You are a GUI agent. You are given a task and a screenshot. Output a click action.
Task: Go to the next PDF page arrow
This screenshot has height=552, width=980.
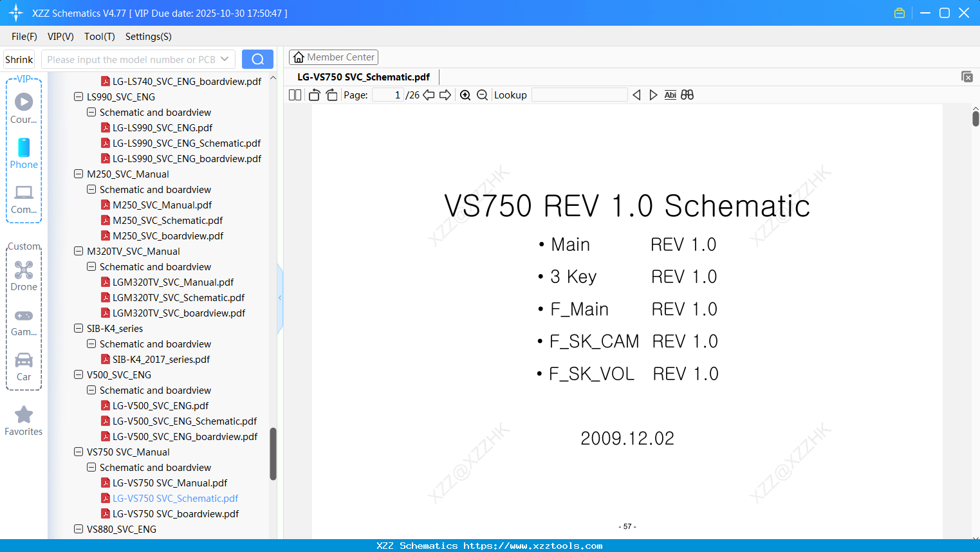[445, 95]
